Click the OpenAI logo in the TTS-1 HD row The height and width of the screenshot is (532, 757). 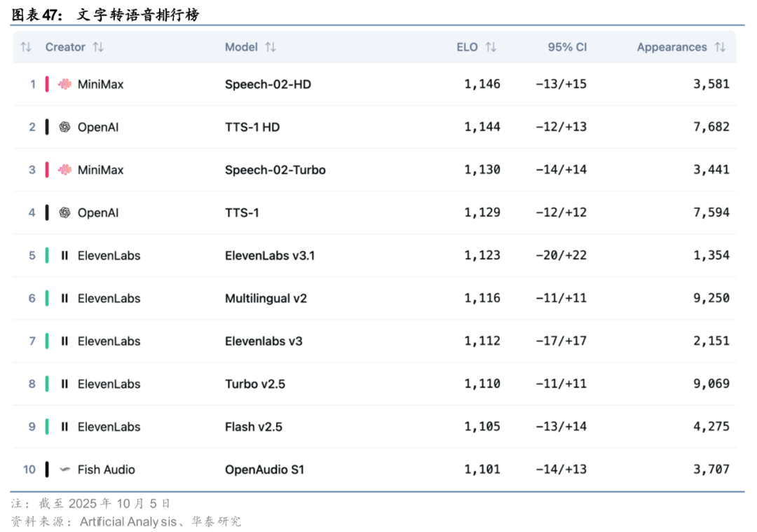(x=64, y=127)
